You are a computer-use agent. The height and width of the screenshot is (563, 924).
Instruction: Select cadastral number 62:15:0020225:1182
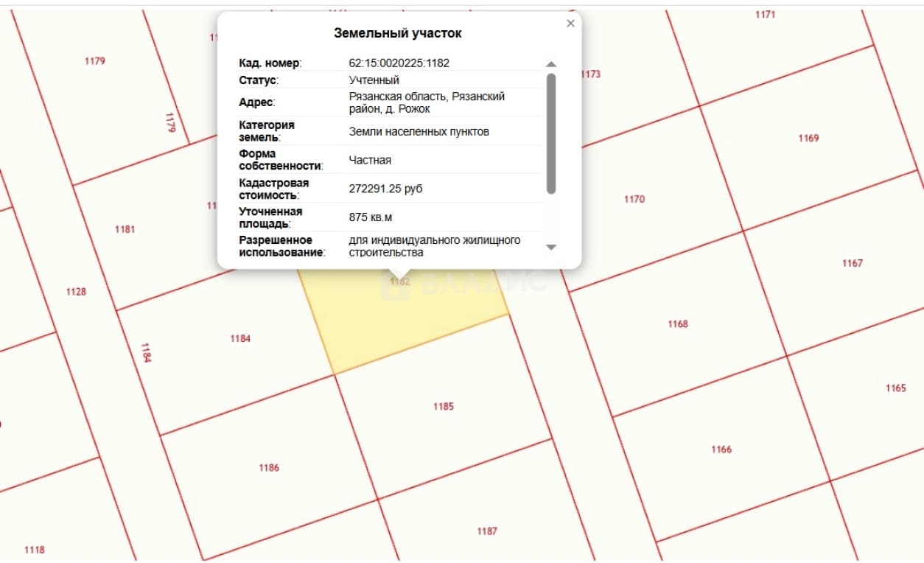point(399,63)
